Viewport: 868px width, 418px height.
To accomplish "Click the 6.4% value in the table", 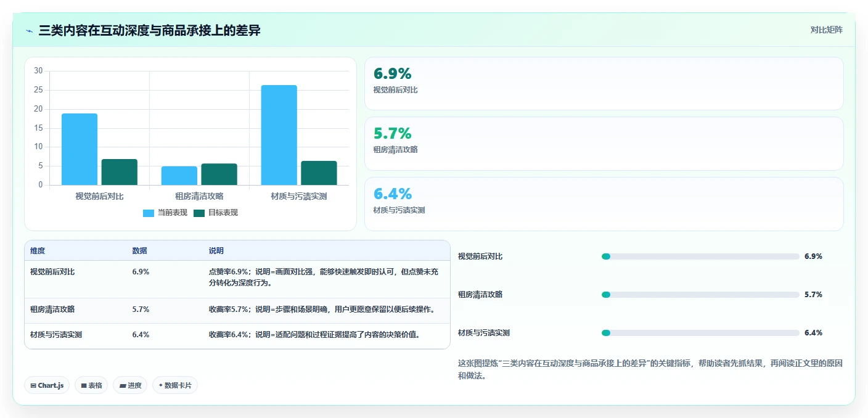I will (141, 335).
